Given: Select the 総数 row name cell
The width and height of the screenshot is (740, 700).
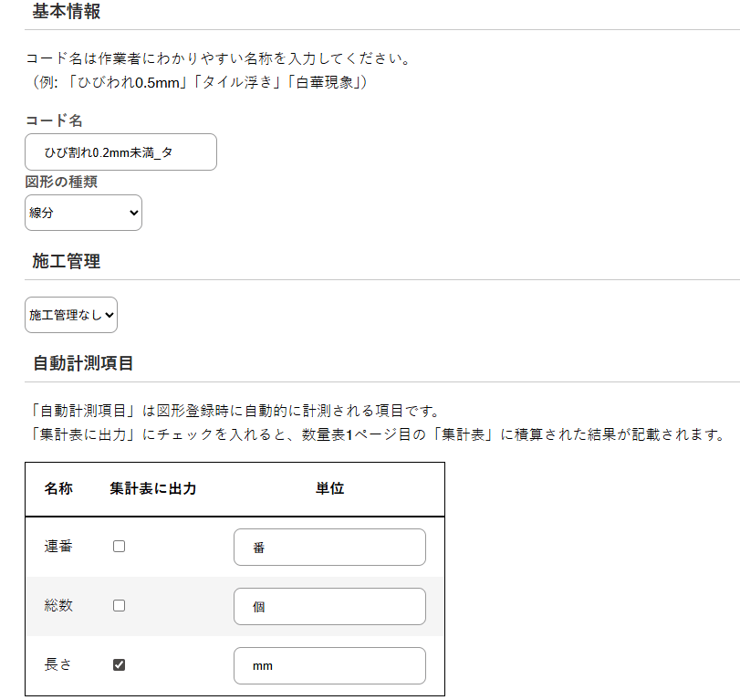Looking at the screenshot, I should click(x=58, y=606).
